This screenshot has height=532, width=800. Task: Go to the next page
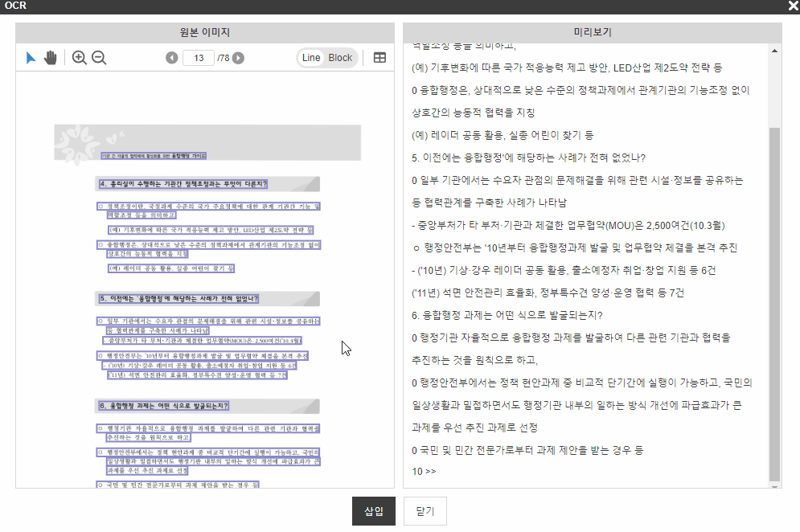pos(239,58)
